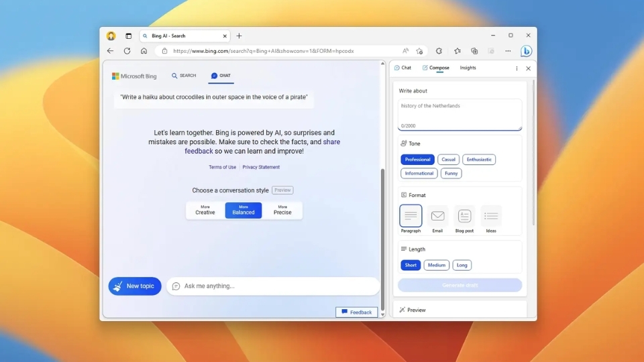Click the address bar URL
The height and width of the screenshot is (362, 644).
263,51
